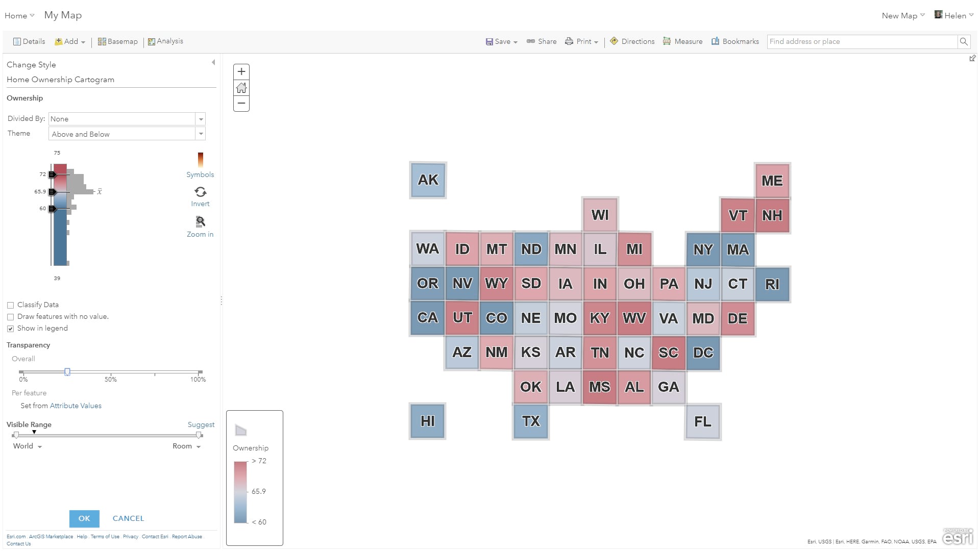
Task: Click the Zoom Out tool on map
Action: (x=241, y=103)
